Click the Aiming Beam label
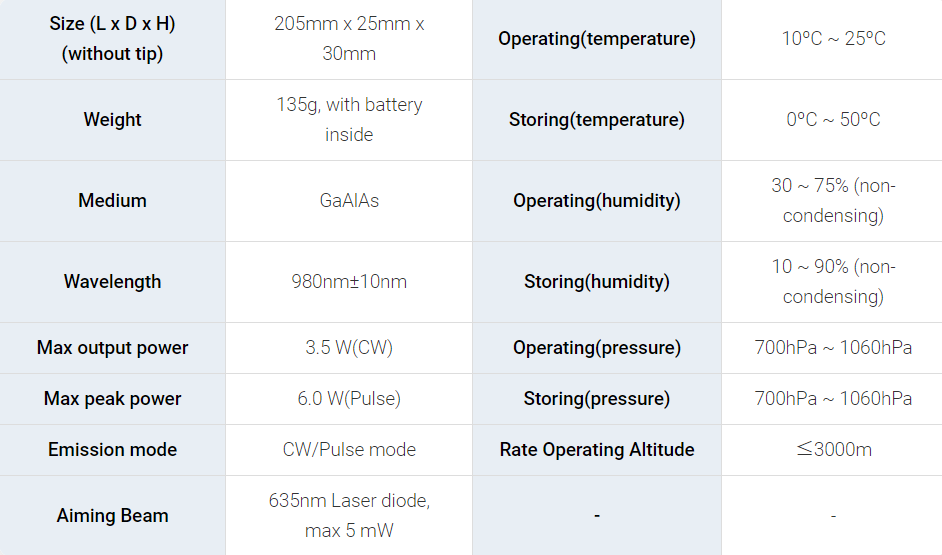The height and width of the screenshot is (555, 942). click(112, 516)
